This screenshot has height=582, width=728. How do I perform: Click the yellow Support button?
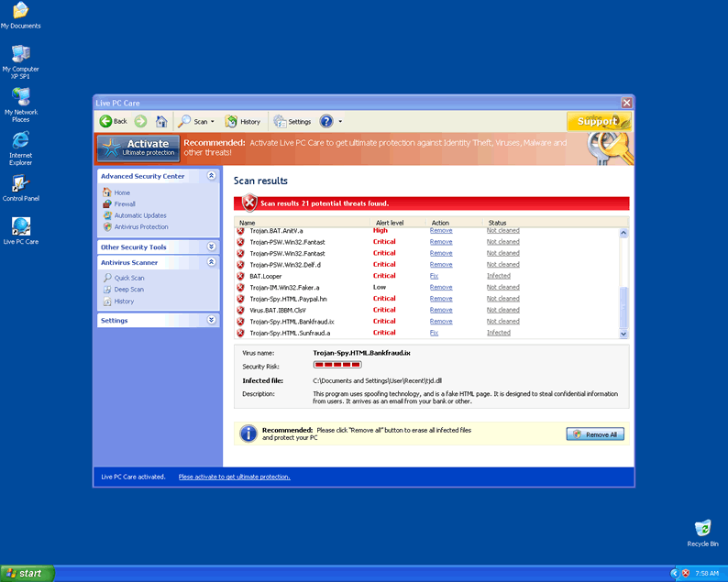(598, 121)
